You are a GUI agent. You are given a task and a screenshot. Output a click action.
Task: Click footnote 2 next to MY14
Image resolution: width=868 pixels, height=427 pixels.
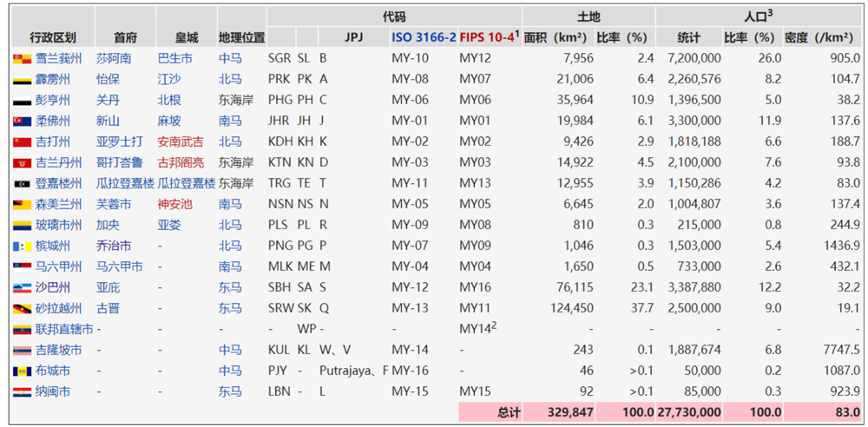coord(494,325)
